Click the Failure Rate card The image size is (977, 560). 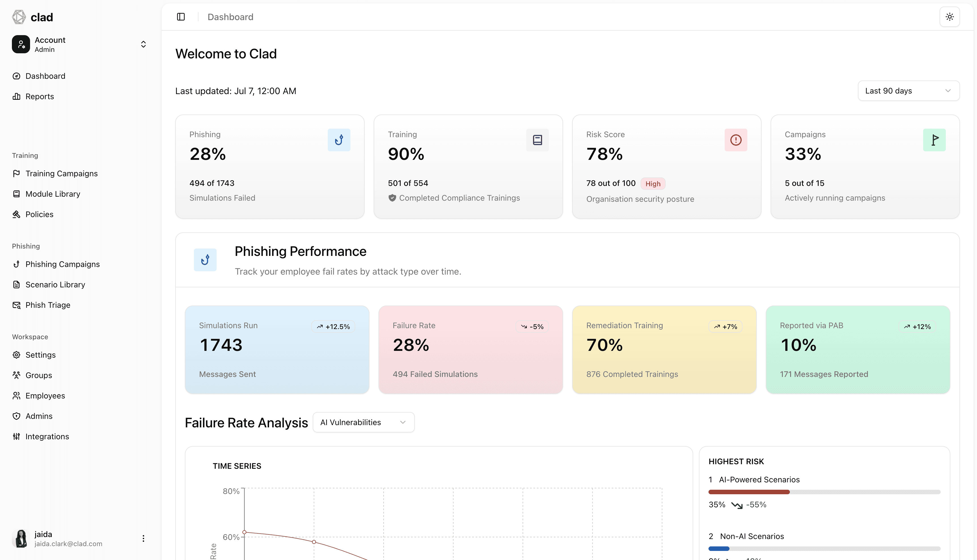[x=470, y=350]
